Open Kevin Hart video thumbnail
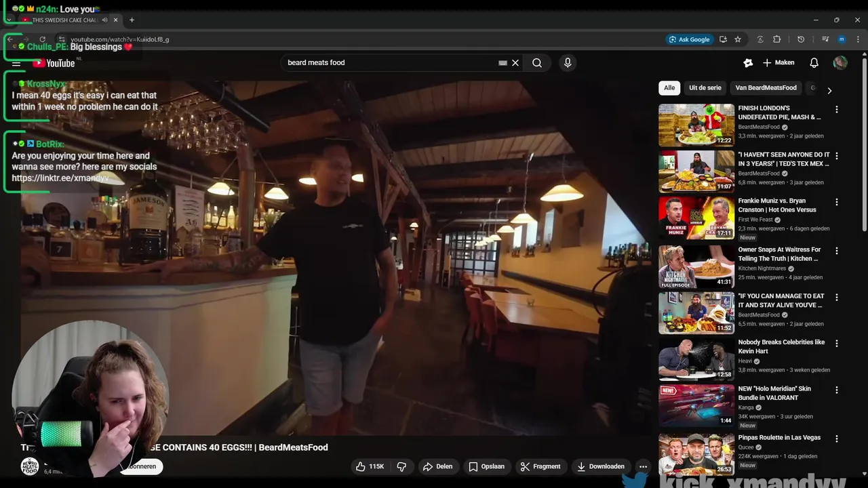Image resolution: width=868 pixels, height=488 pixels. 696,359
